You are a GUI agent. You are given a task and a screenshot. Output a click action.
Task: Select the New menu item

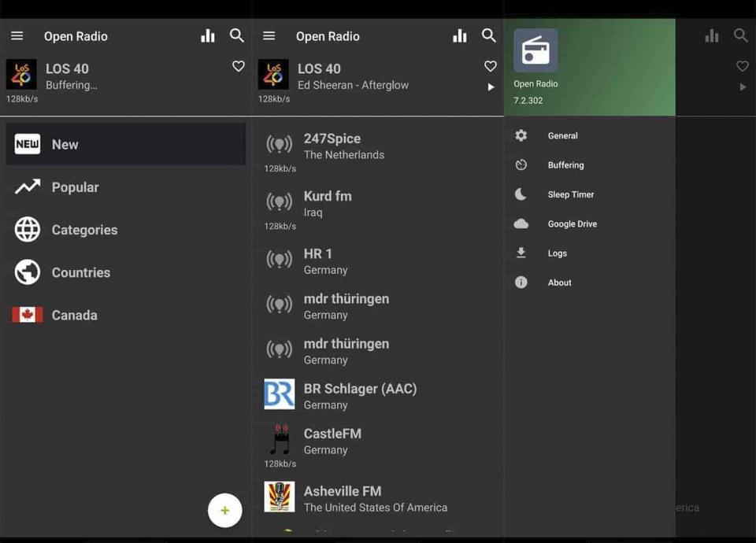pyautogui.click(x=126, y=144)
